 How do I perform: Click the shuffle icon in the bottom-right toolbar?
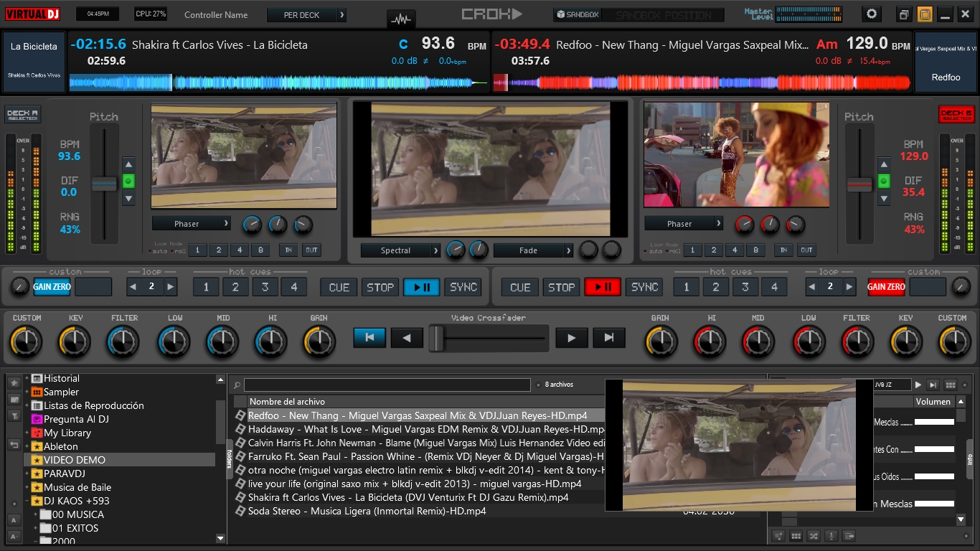click(814, 536)
